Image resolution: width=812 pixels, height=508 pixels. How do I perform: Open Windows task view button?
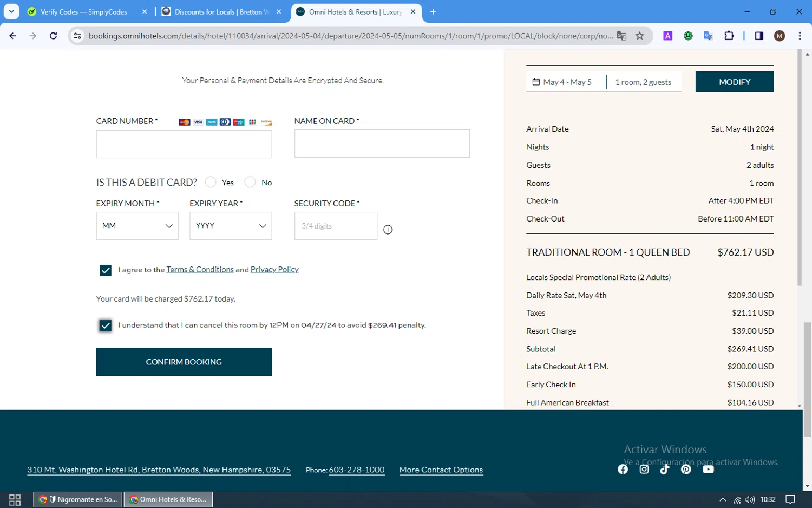point(15,499)
